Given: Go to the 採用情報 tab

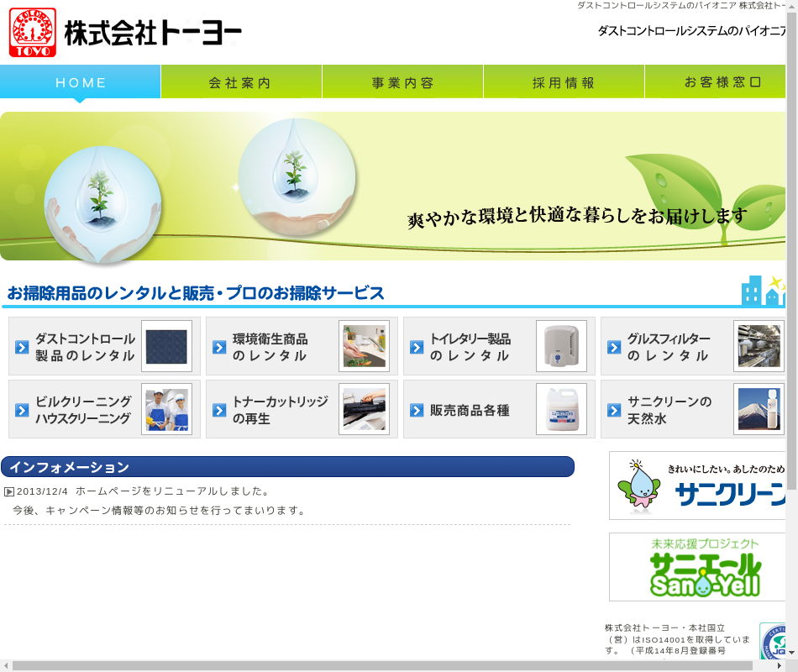Looking at the screenshot, I should point(564,81).
